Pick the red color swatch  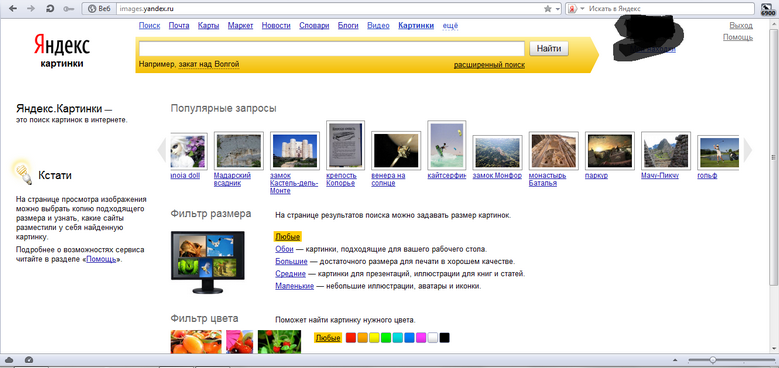351,338
